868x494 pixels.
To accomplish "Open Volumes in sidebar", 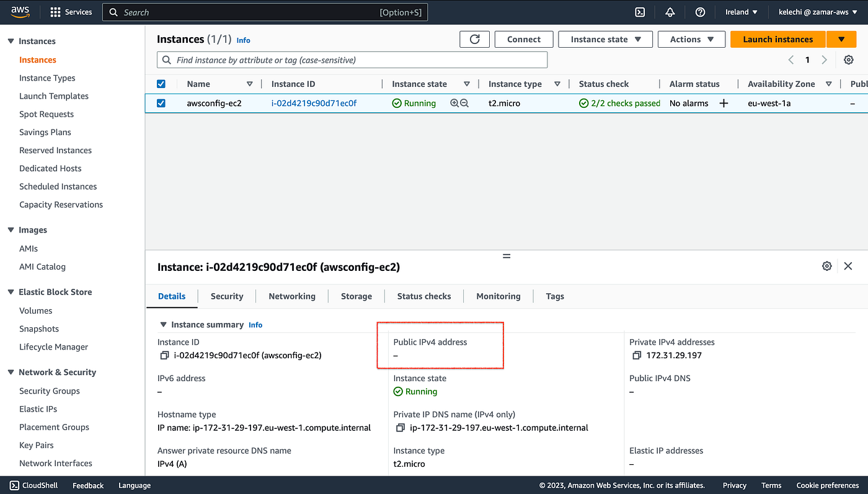I will (36, 311).
